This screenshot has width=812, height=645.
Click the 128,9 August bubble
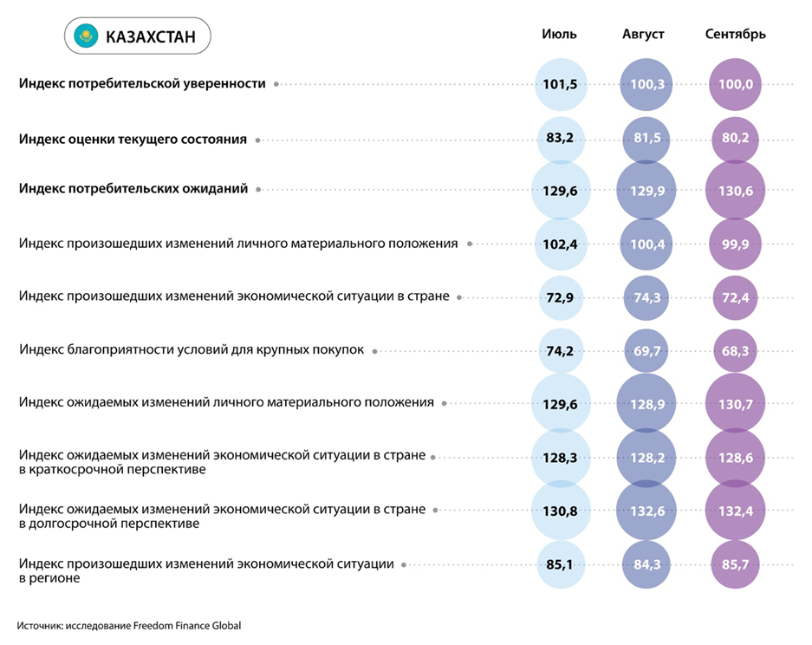click(646, 404)
